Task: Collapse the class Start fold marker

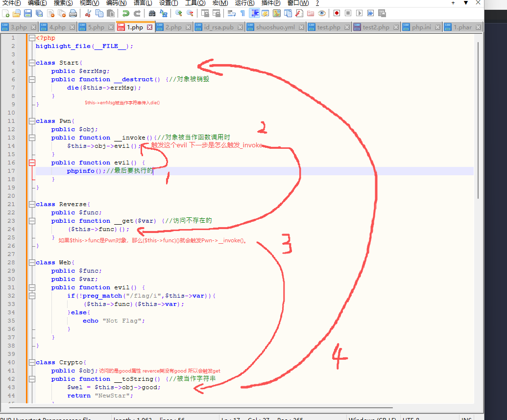Action: click(32, 63)
